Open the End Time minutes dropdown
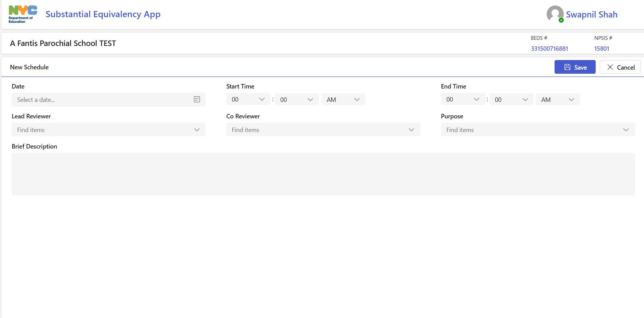 click(511, 99)
